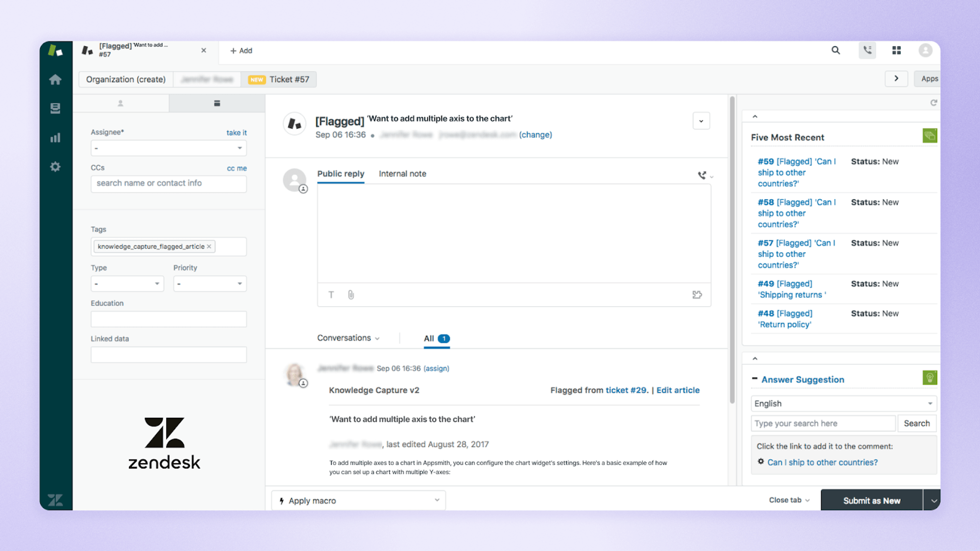Type in the Answer Suggestion search field

[823, 423]
